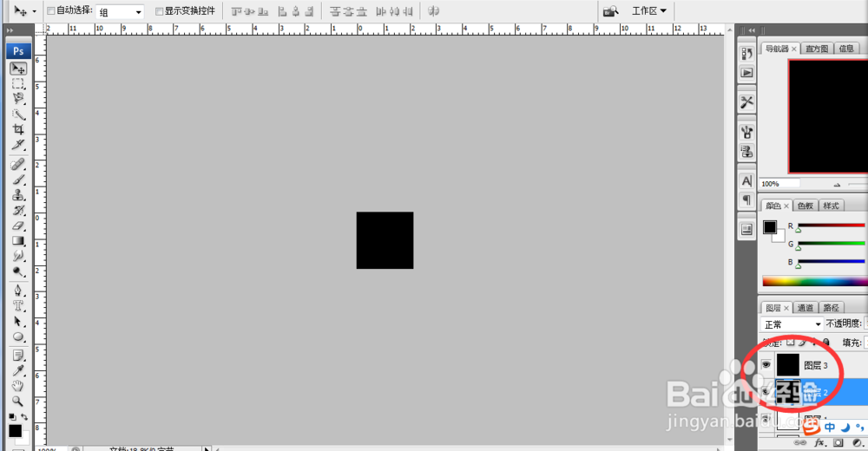Enable the 自动选择 checkbox
868x451 pixels.
pos(51,11)
